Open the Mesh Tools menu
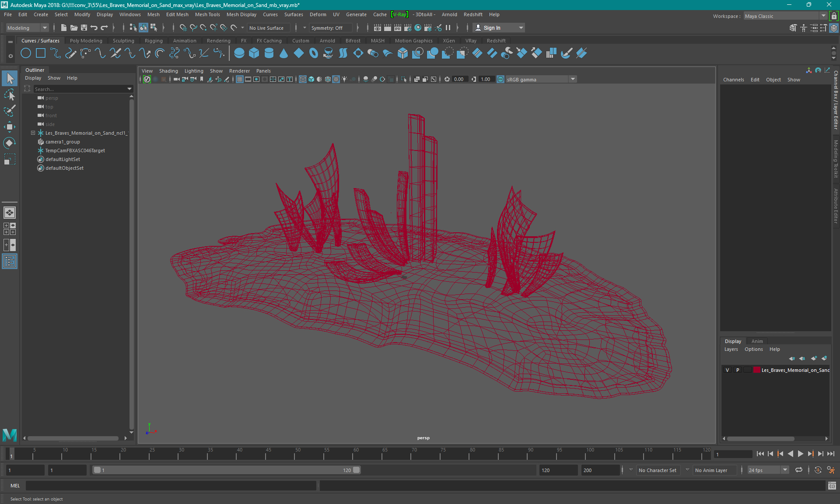The width and height of the screenshot is (840, 504). (207, 14)
